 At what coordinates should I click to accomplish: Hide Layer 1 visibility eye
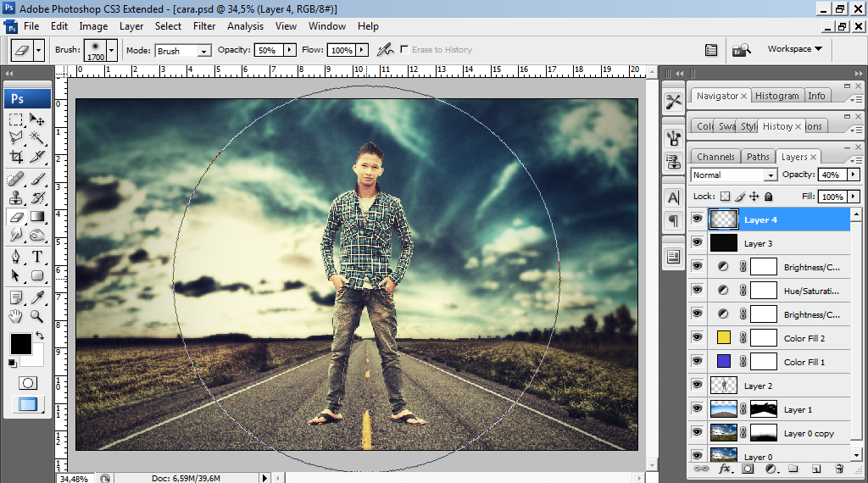[697, 409]
